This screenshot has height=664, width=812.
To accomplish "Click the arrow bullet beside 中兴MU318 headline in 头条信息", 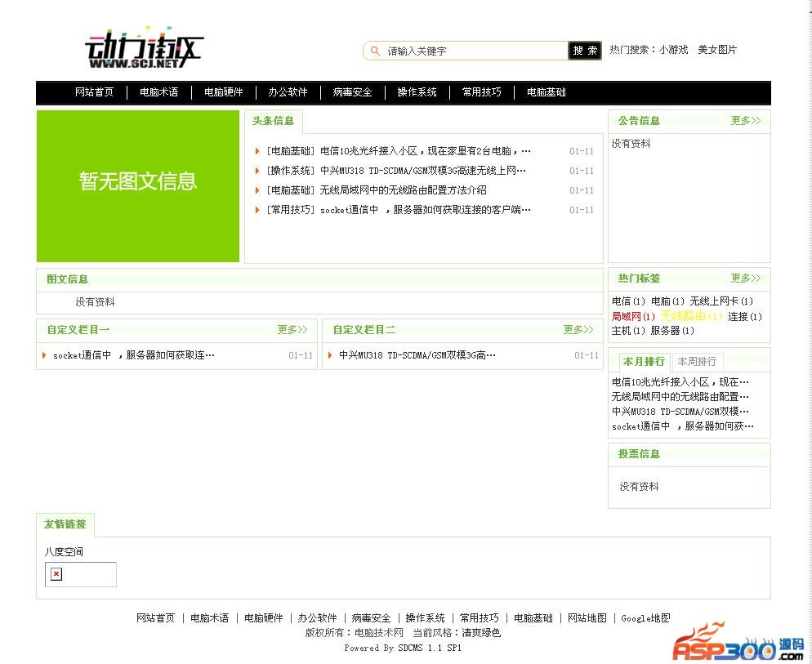I will coord(257,171).
